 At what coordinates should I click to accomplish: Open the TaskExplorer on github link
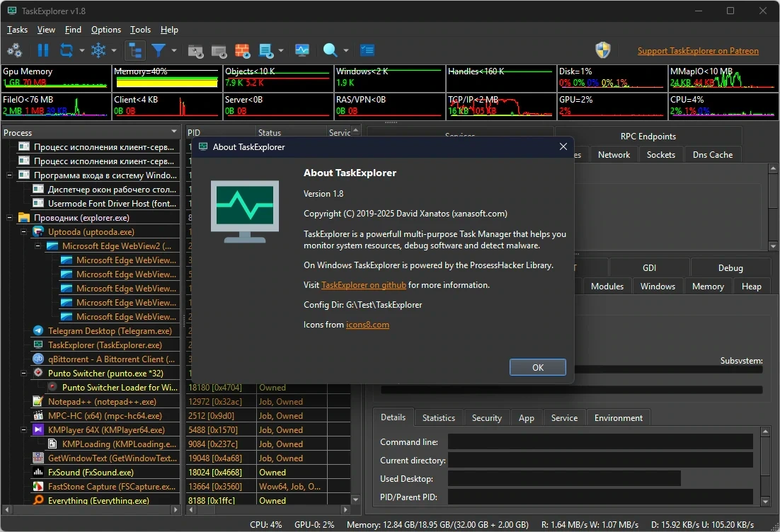[364, 285]
